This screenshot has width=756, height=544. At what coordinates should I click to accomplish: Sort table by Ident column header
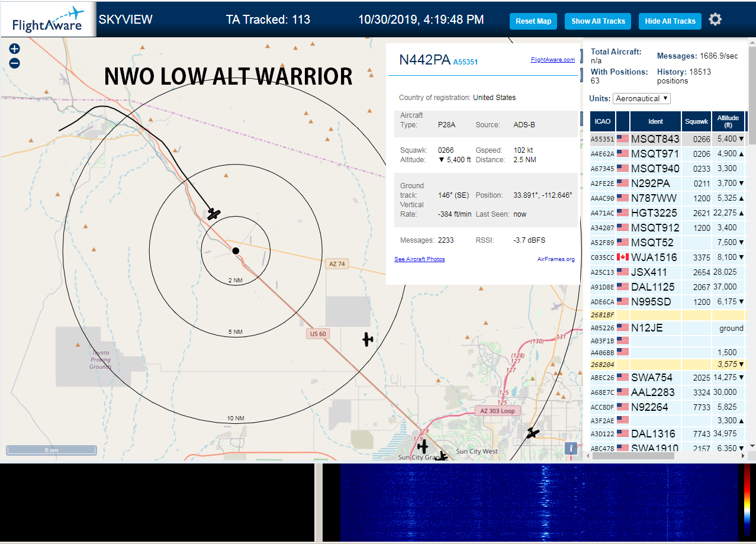tap(656, 121)
